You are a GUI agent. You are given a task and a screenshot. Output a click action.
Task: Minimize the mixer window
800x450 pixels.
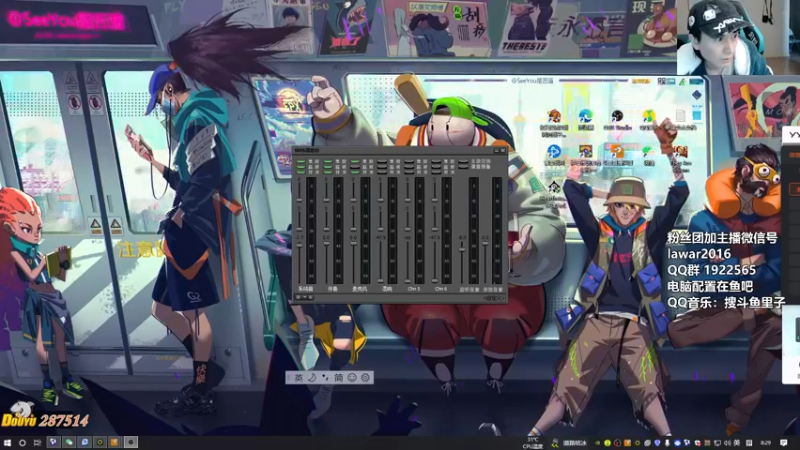click(496, 151)
